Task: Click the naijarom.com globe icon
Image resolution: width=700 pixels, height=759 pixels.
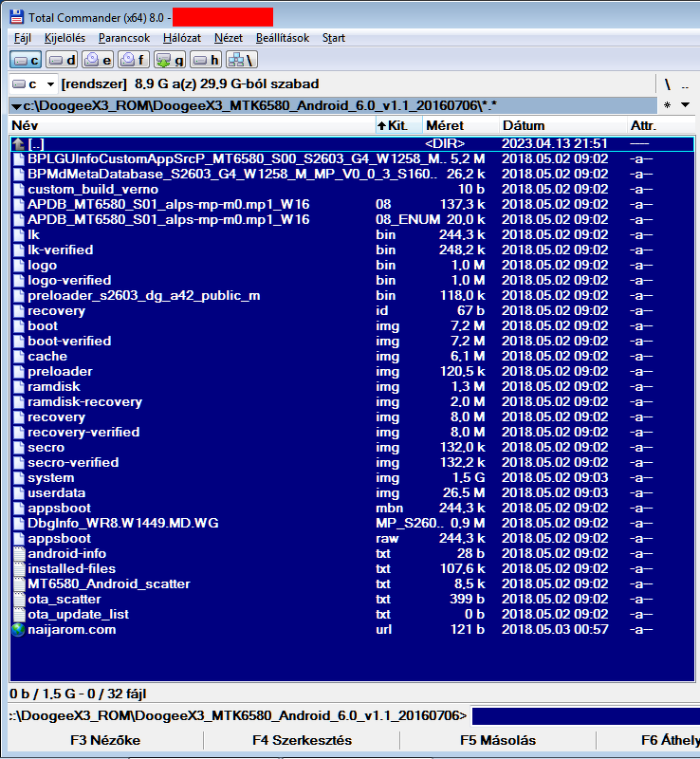Action: coord(18,630)
